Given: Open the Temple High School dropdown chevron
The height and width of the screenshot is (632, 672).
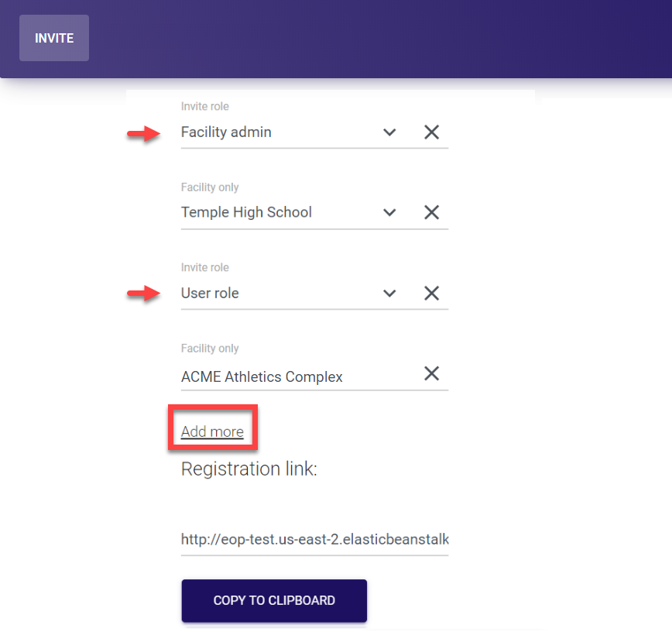Looking at the screenshot, I should (389, 212).
